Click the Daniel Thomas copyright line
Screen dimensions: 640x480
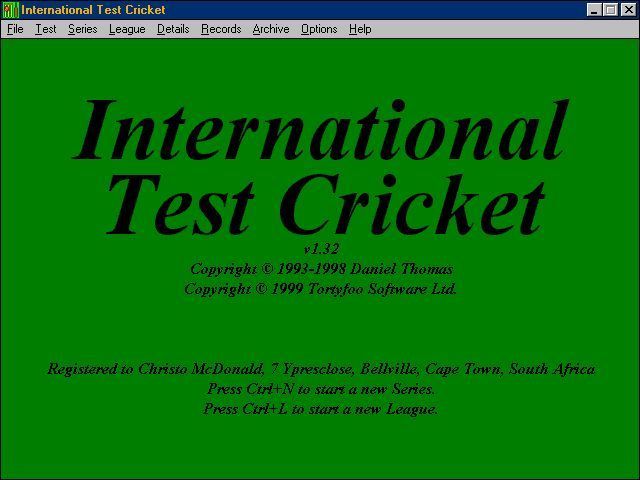tap(321, 269)
